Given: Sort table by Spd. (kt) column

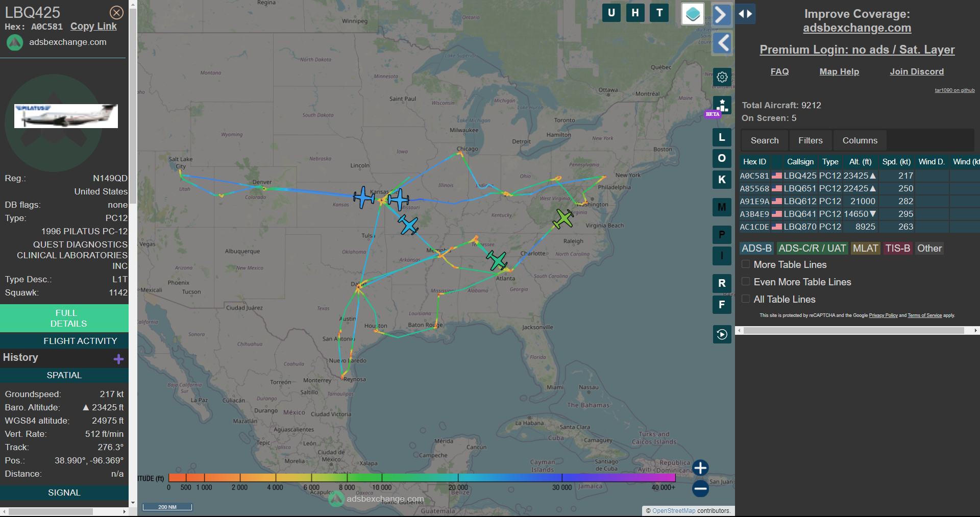Looking at the screenshot, I should click(897, 162).
